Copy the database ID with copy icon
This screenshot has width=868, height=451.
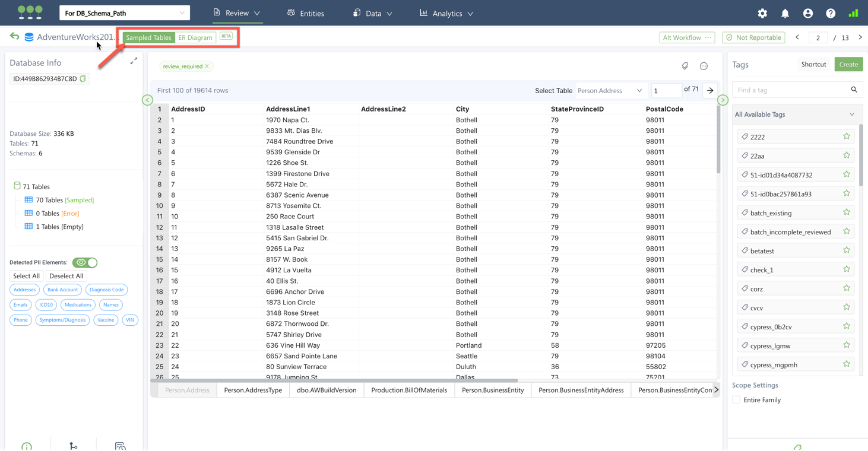pyautogui.click(x=83, y=79)
